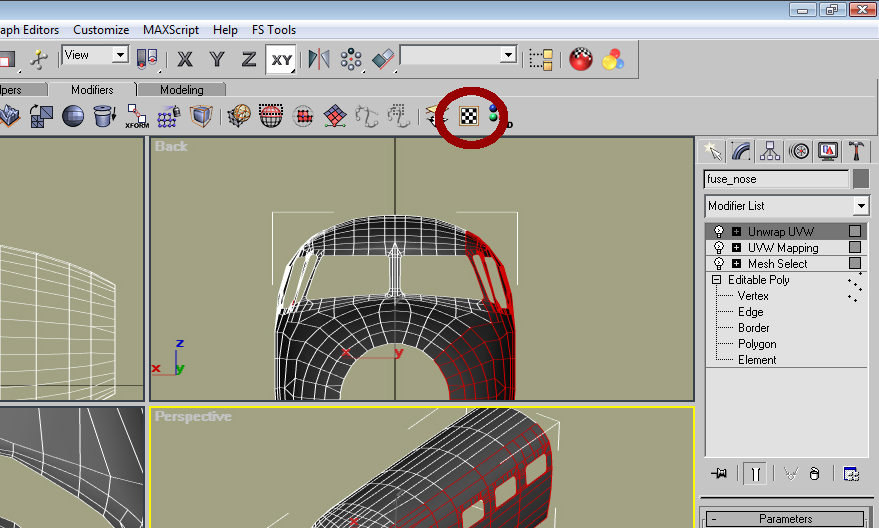Open the View reference coordinate dropdown
The height and width of the screenshot is (528, 879).
(96, 55)
